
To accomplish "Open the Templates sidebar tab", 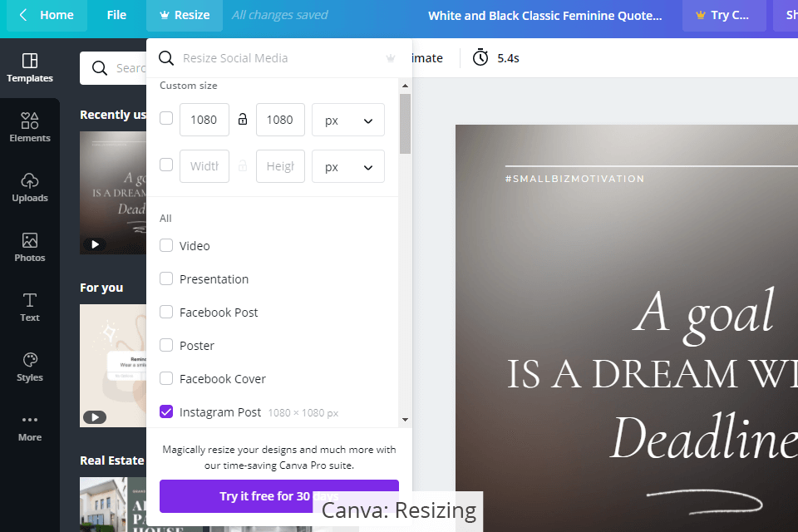I will [x=30, y=67].
